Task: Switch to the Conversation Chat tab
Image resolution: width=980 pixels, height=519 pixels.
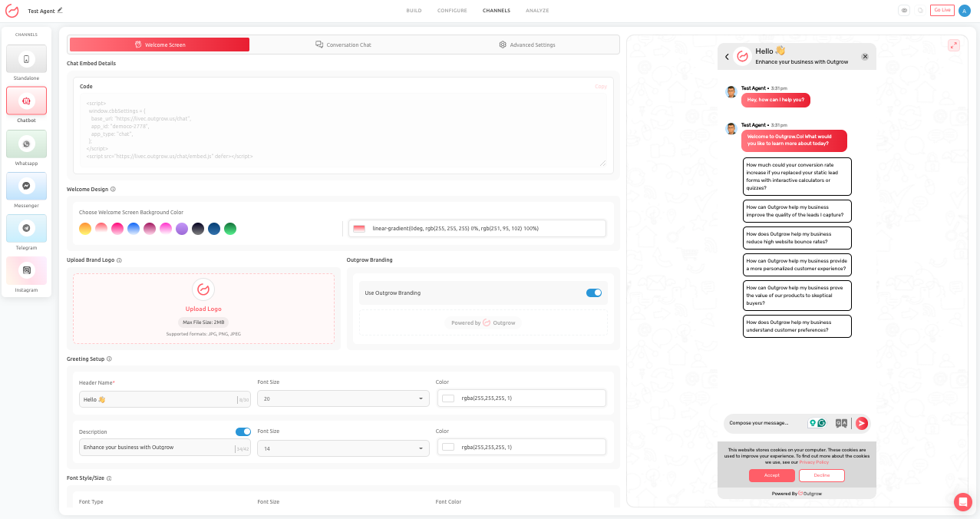Action: (x=343, y=45)
